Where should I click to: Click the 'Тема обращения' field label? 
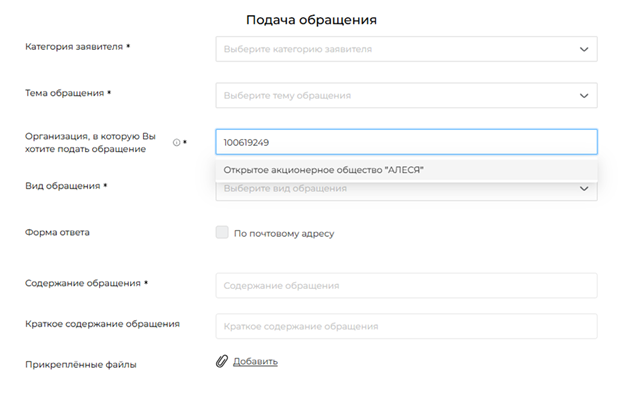[x=64, y=93]
